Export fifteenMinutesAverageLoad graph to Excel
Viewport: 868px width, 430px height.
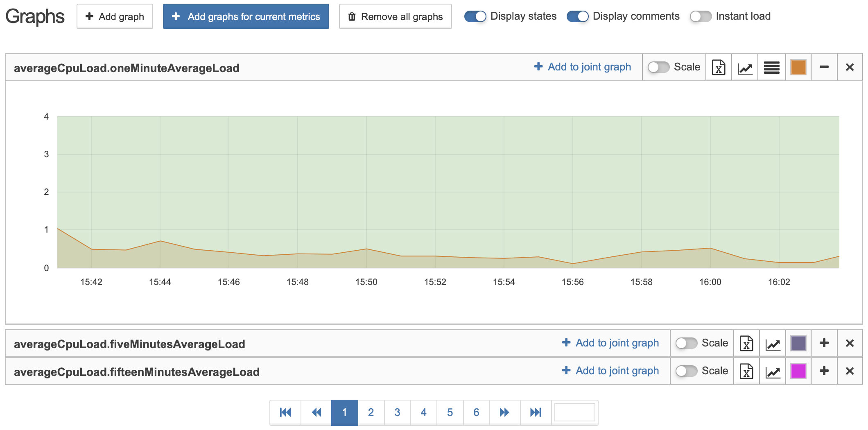746,371
